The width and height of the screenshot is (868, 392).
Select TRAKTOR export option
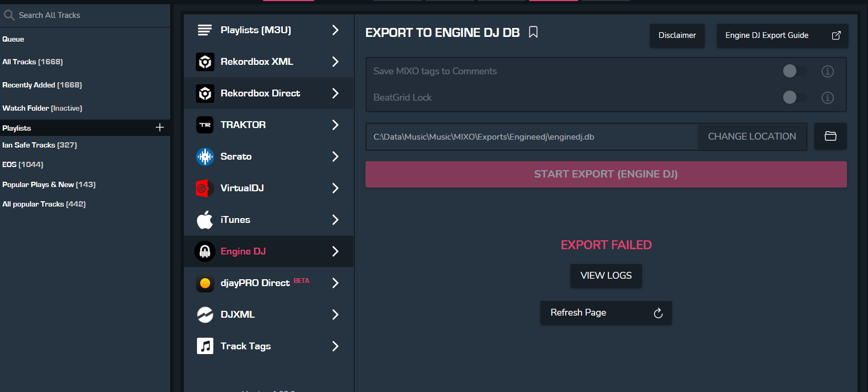269,125
